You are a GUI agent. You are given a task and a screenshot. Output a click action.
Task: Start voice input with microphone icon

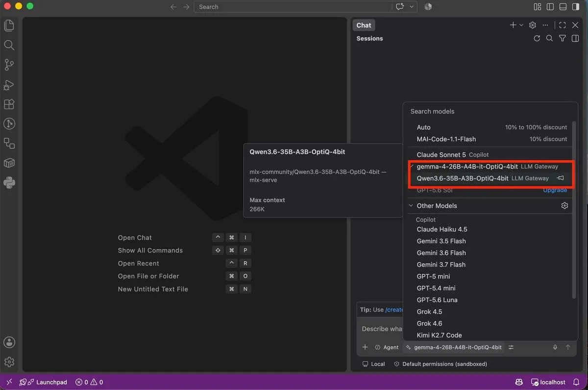tap(555, 347)
